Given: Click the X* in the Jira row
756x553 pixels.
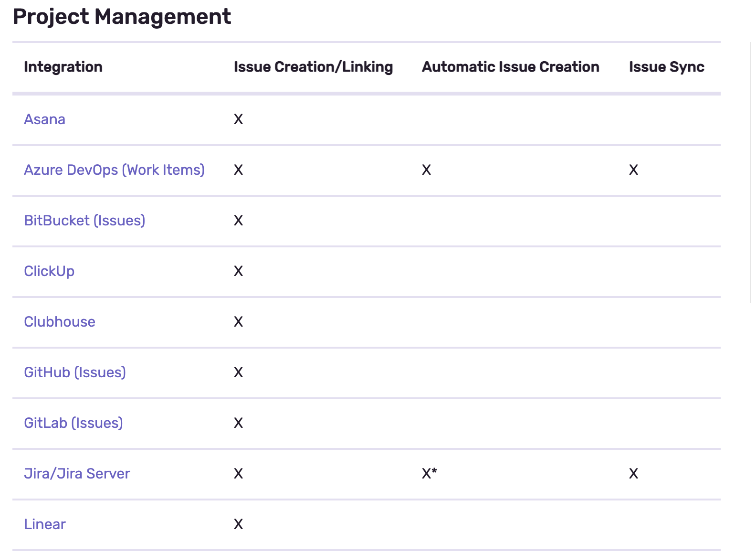Looking at the screenshot, I should click(x=430, y=473).
